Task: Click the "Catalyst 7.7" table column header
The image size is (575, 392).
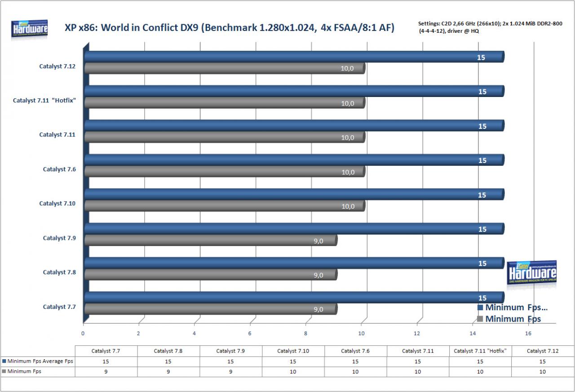Action: tap(106, 351)
